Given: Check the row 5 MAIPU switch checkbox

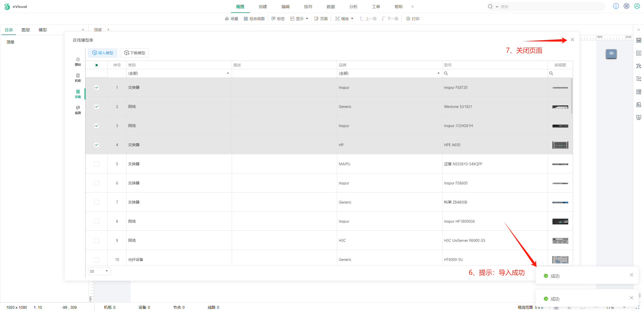Looking at the screenshot, I should point(97,164).
